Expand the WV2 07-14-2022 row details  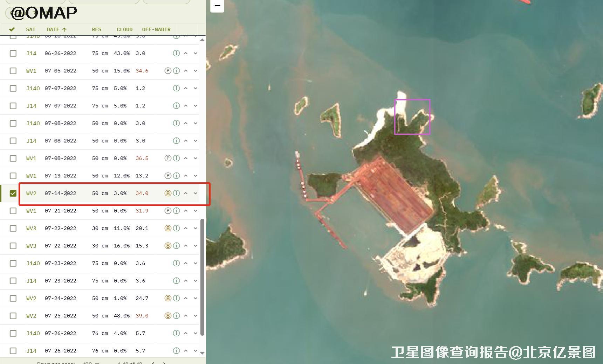[x=196, y=193]
